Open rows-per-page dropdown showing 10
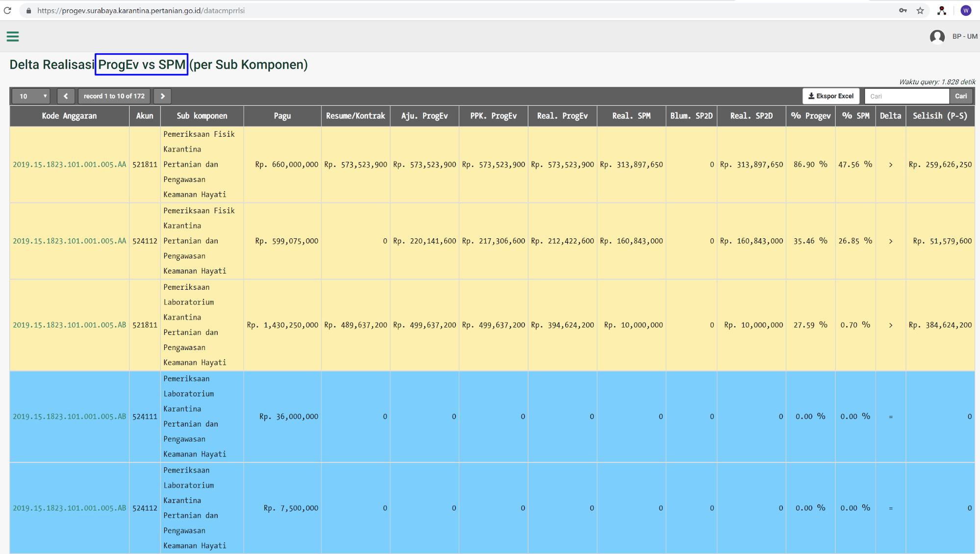The height and width of the screenshot is (554, 980). (32, 96)
